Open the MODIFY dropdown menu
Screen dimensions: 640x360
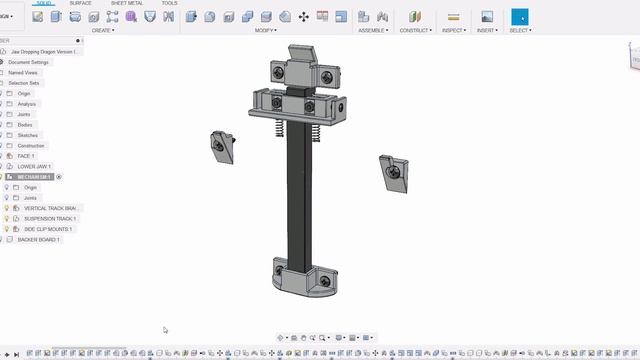266,31
